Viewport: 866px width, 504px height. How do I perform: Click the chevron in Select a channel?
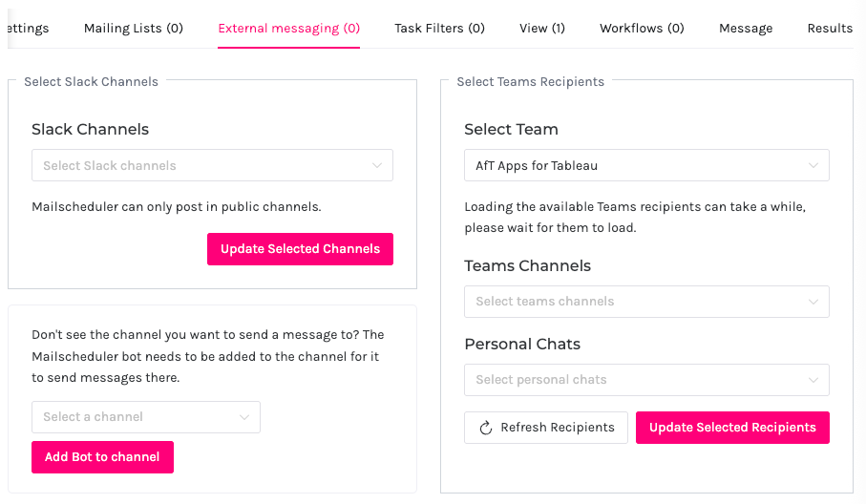click(244, 417)
